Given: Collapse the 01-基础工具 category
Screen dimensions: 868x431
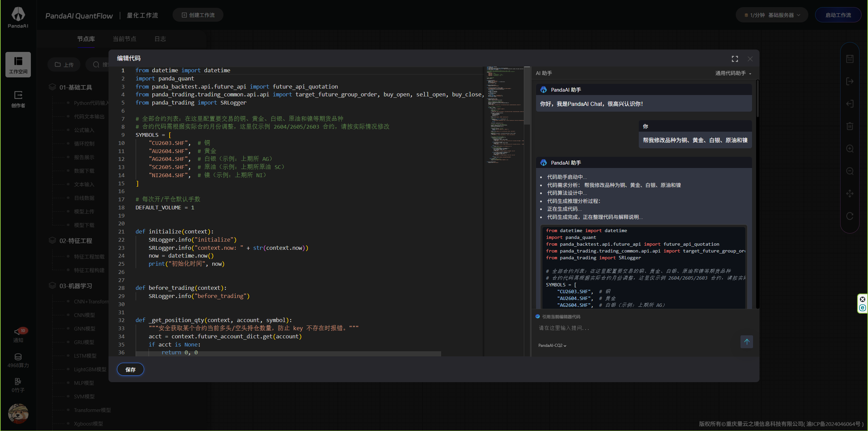Looking at the screenshot, I should point(76,87).
